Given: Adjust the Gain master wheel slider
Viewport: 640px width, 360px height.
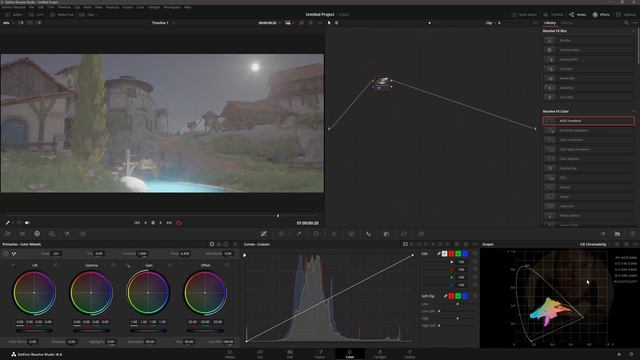Looking at the screenshot, I should [148, 330].
